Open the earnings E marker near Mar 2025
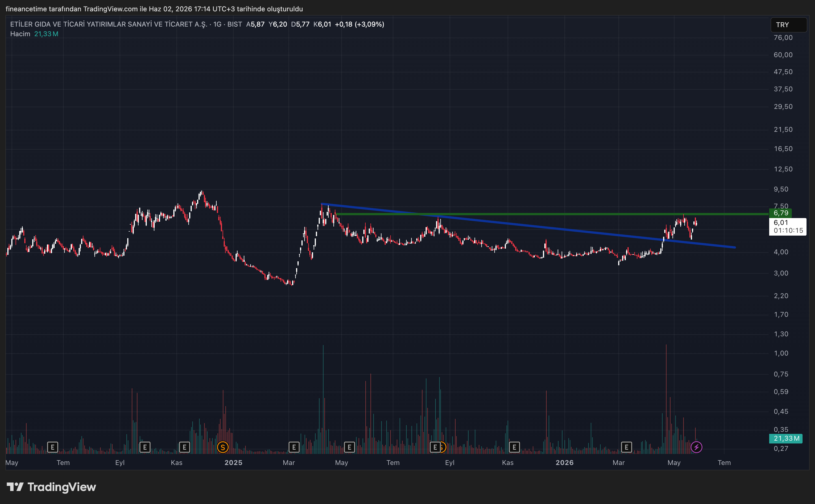The image size is (815, 504). click(294, 447)
